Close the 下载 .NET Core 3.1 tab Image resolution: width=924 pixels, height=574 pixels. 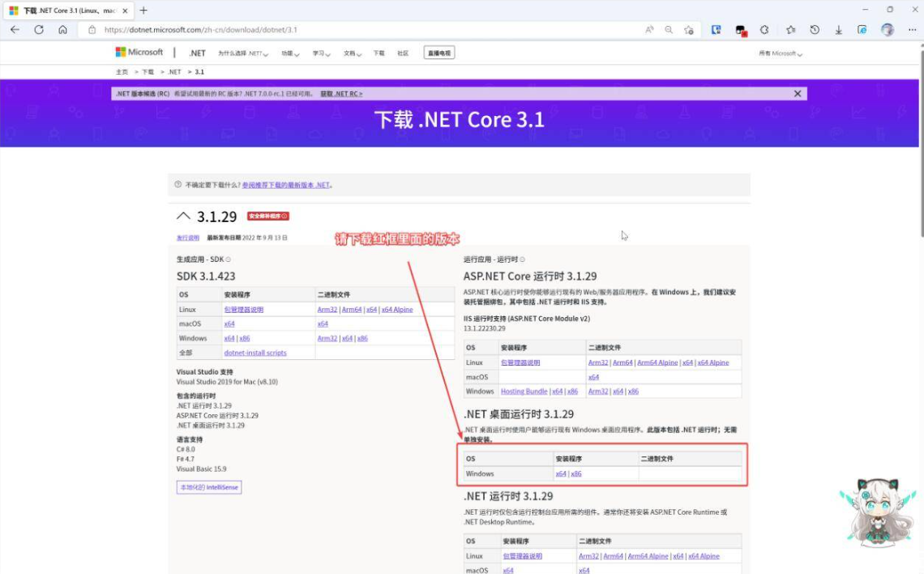[x=125, y=11]
